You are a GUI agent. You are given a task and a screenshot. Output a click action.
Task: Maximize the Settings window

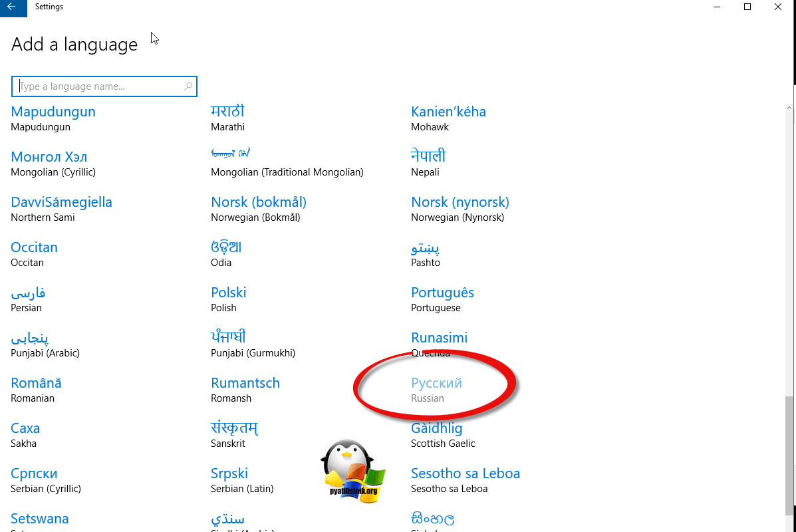747,7
